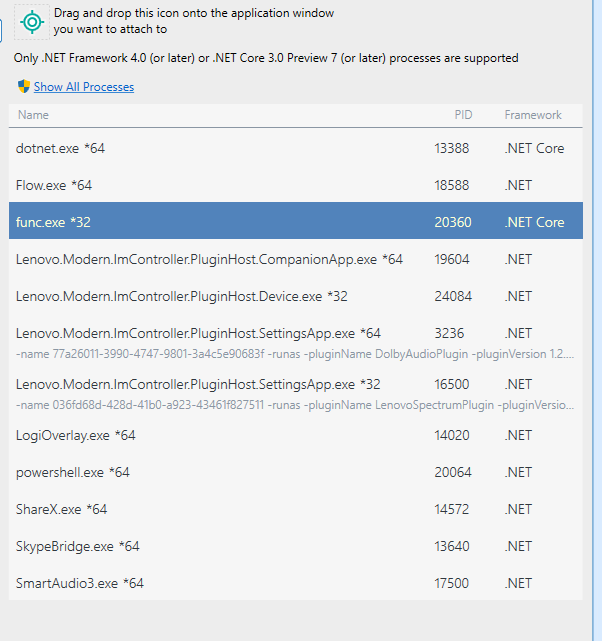Screen dimensions: 602x641
Task: Open the Show All Processes link
Action: tap(84, 87)
